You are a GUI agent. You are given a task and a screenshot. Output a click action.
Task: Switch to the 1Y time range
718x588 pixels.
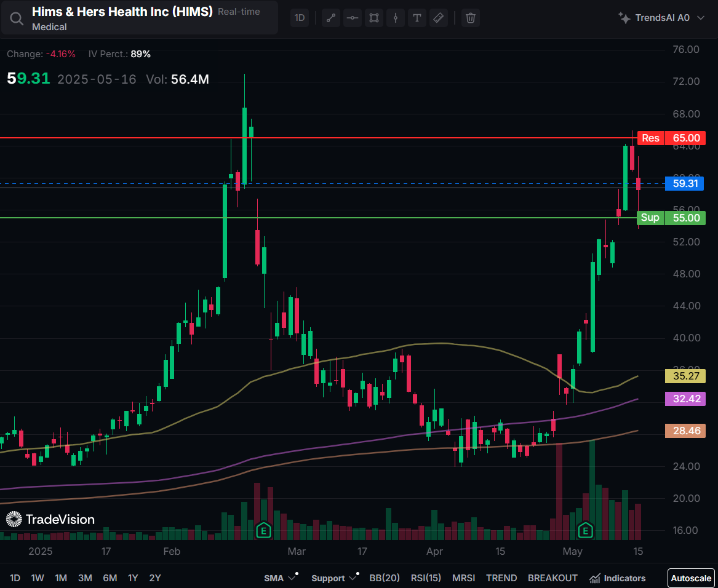133,578
